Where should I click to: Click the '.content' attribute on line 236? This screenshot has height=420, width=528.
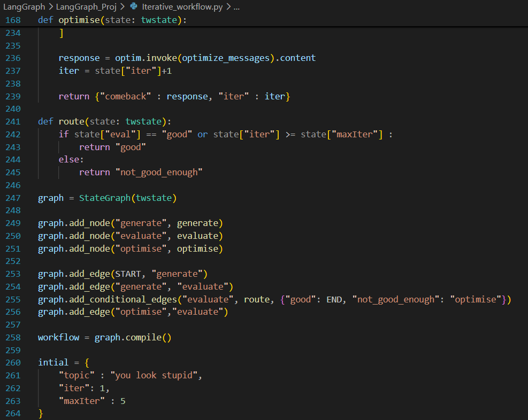pyautogui.click(x=296, y=58)
